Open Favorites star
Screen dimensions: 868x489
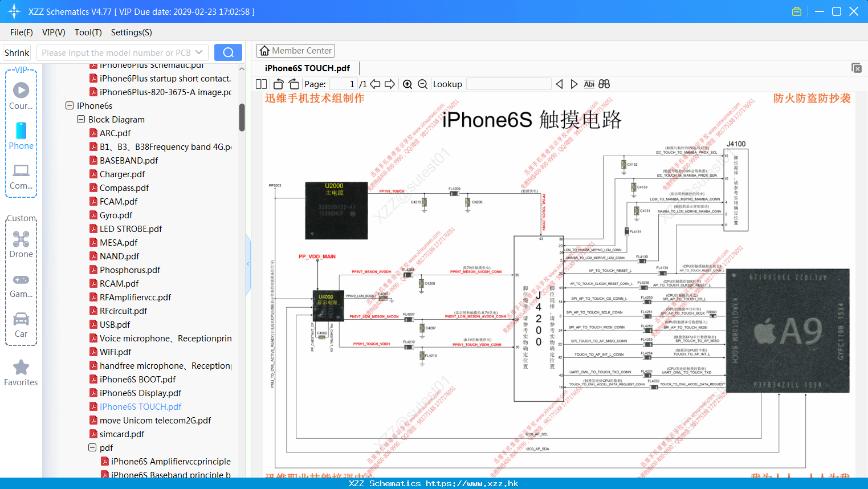(x=21, y=373)
